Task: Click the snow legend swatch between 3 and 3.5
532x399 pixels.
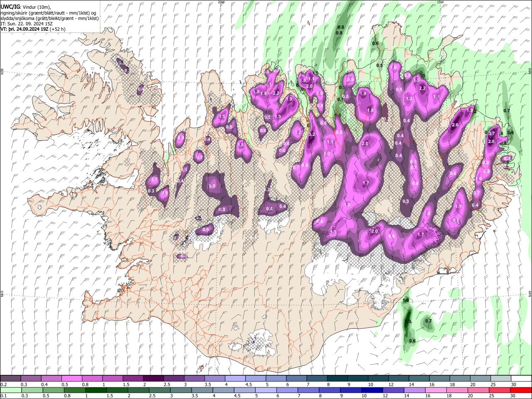Action: (x=194, y=379)
